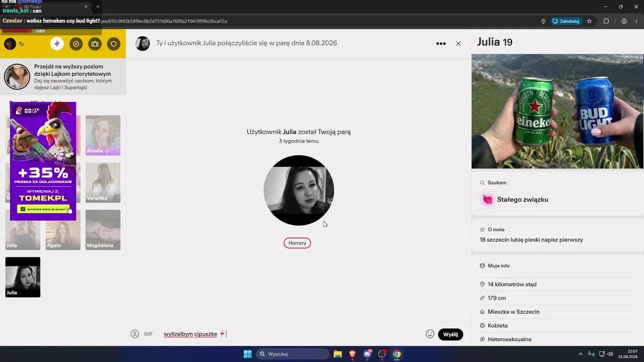The image size is (644, 362).
Task: Click the location permission icon in address bar
Action: point(543,21)
